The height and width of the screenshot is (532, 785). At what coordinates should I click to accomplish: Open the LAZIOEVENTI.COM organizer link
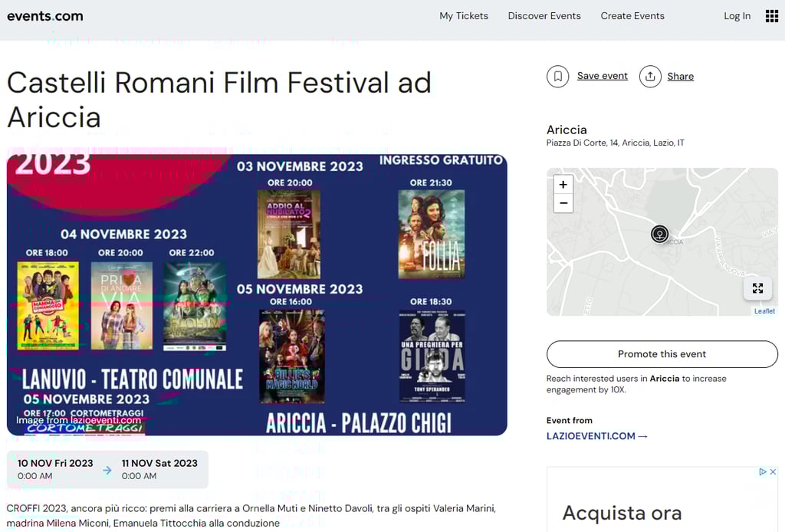596,436
